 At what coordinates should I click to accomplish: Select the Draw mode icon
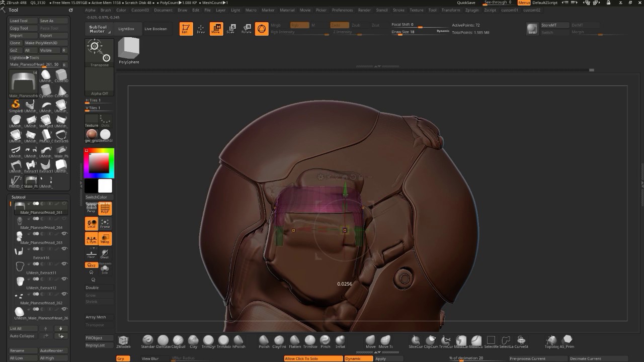(201, 29)
